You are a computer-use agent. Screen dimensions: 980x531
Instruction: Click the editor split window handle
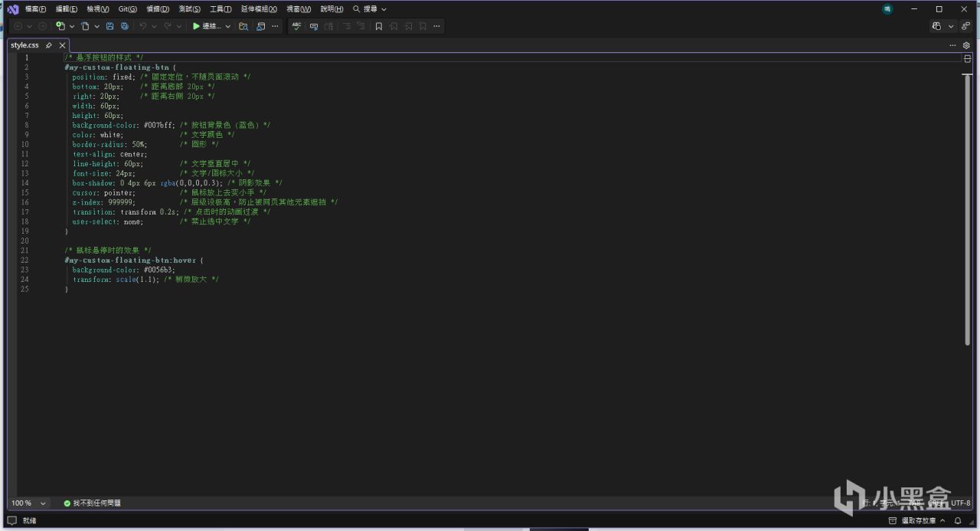pyautogui.click(x=967, y=58)
